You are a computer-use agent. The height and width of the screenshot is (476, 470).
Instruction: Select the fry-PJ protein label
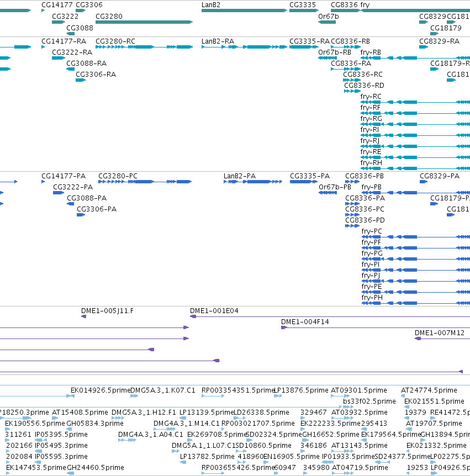coord(371,276)
